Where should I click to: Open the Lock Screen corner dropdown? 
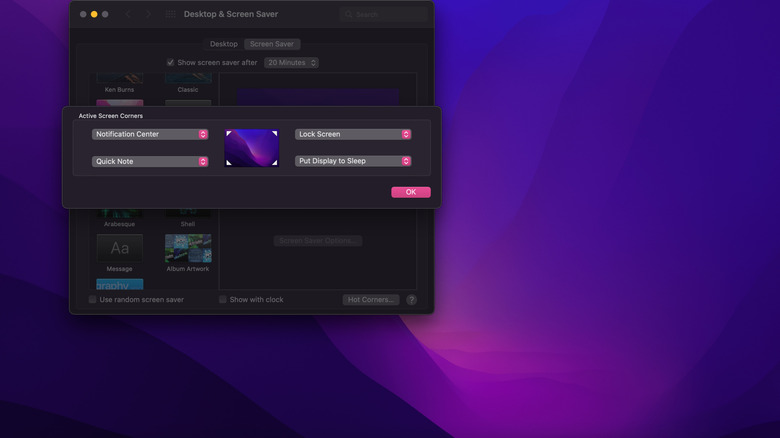pos(353,134)
